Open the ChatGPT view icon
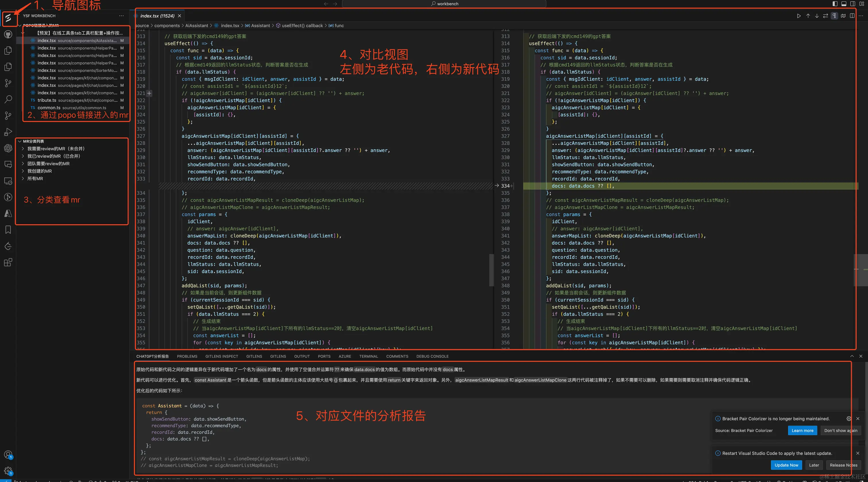868x482 pixels. pos(8,148)
